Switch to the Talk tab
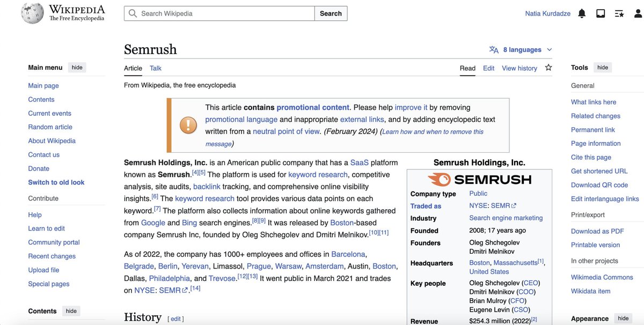 pos(156,68)
